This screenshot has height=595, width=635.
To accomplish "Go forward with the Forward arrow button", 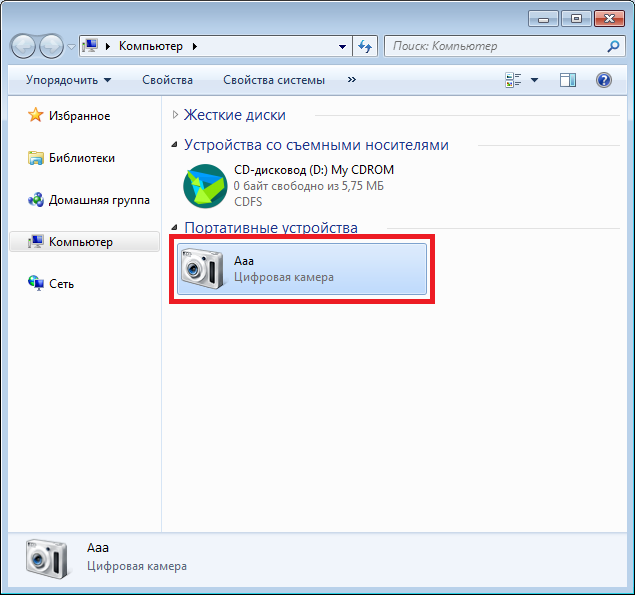I will [51, 46].
